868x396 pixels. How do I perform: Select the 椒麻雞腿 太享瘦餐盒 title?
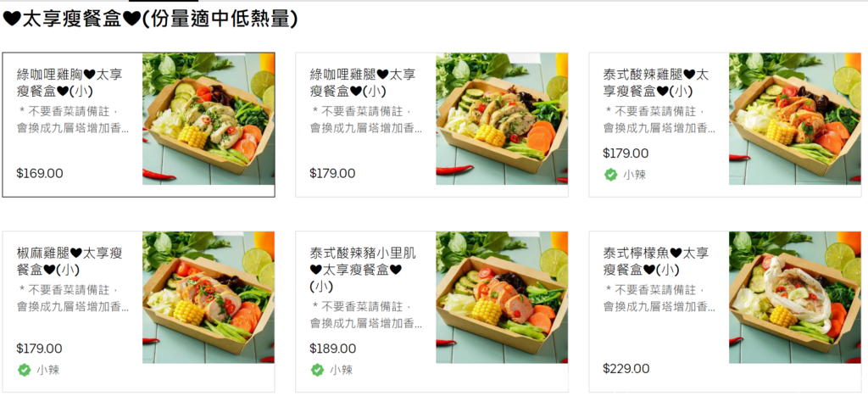(70, 261)
